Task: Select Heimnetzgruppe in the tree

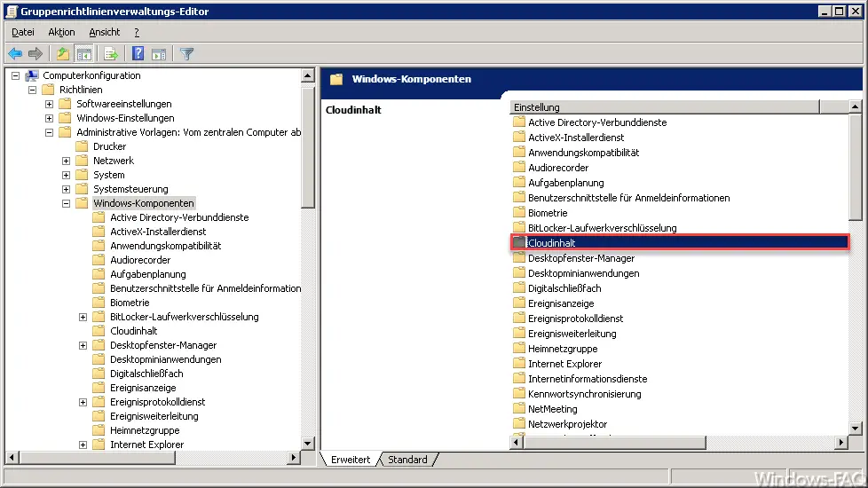Action: [145, 430]
